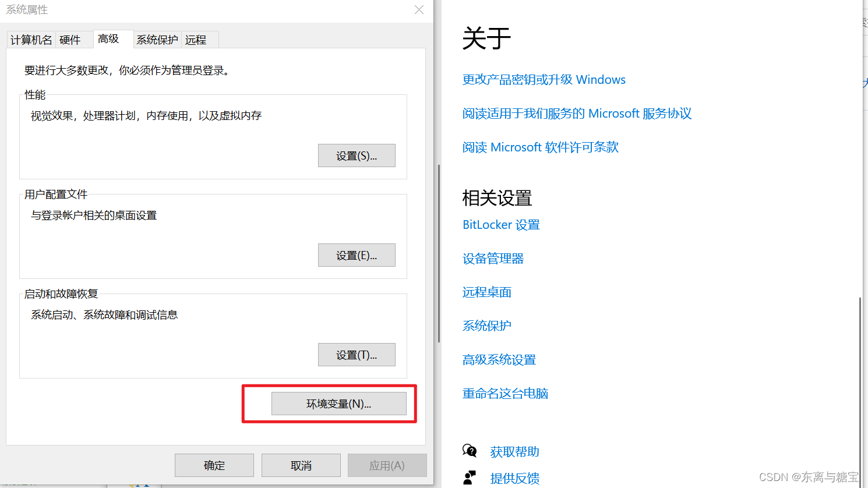
Task: Click the 系统属性 title bar text
Action: click(x=27, y=9)
